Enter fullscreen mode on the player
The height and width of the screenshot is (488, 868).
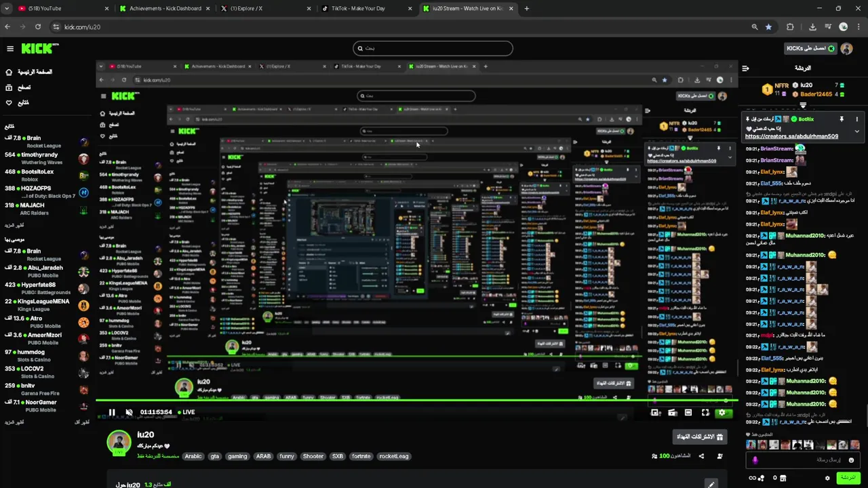(705, 412)
